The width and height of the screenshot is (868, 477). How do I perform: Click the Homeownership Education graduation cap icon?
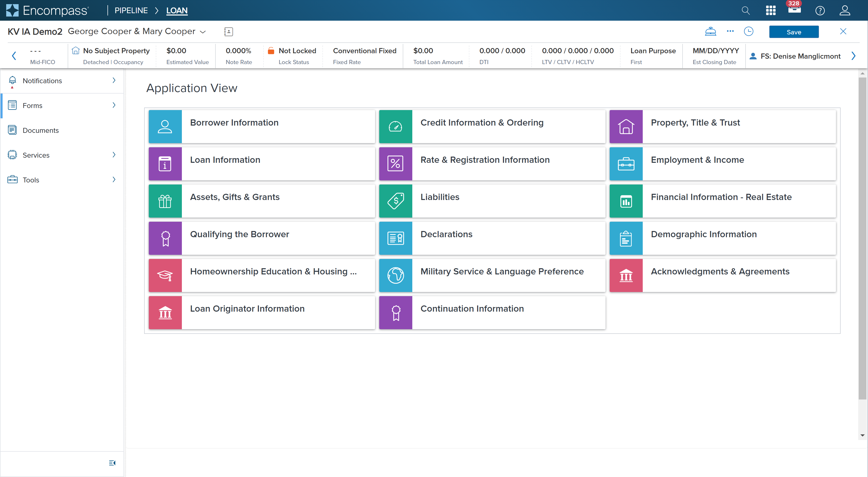165,276
